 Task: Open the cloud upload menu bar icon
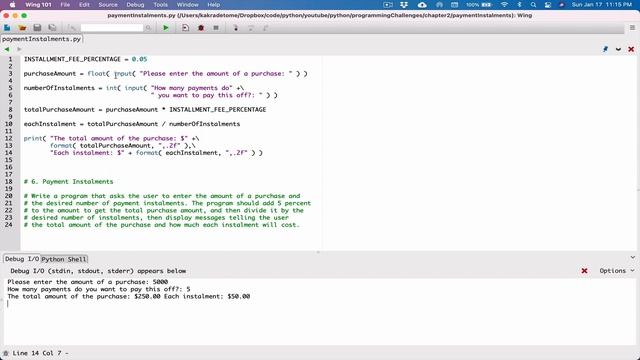click(422, 4)
